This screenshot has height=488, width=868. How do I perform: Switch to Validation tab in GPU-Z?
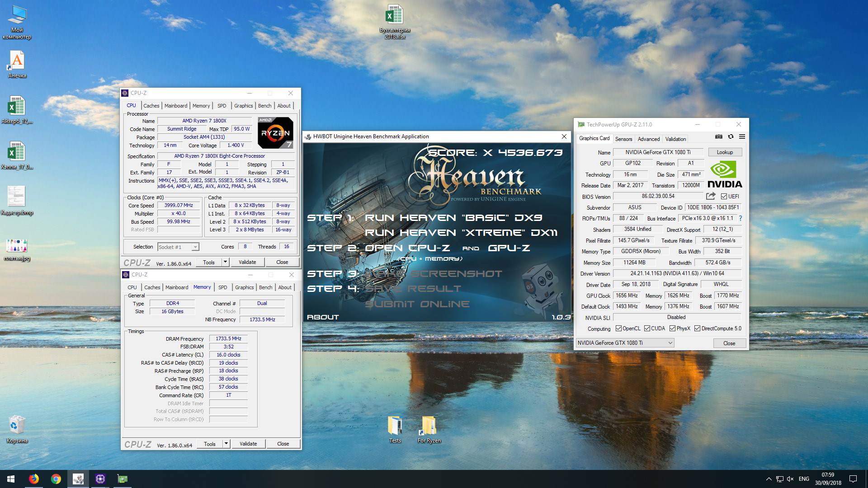[x=675, y=139]
